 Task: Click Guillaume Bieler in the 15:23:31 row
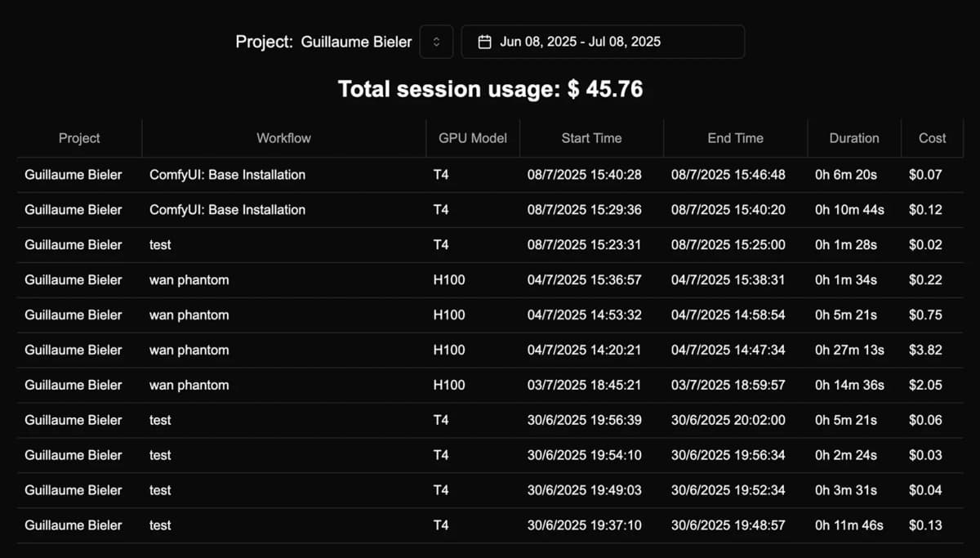click(x=73, y=245)
